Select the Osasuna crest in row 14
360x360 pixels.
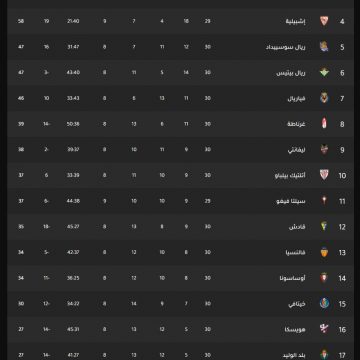coord(324,278)
